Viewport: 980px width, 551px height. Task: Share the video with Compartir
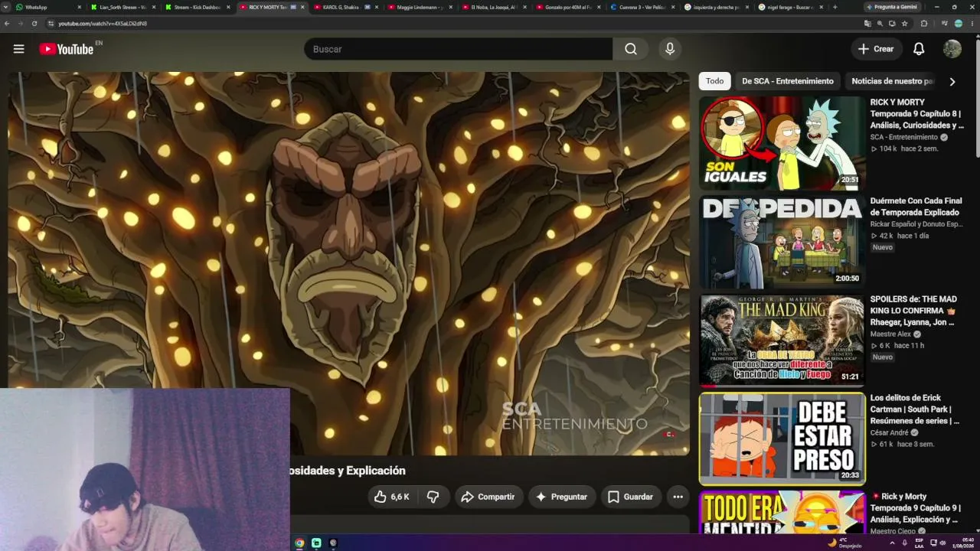[x=488, y=497]
